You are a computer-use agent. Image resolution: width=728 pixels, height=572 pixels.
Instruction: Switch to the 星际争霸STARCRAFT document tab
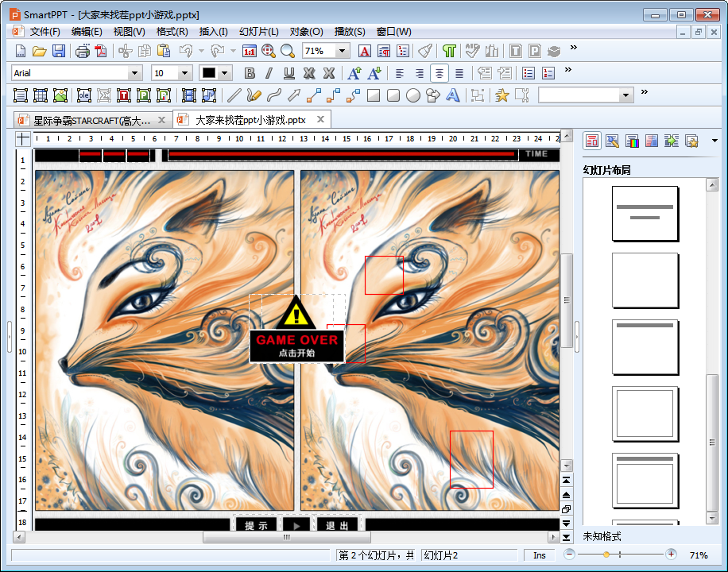click(92, 121)
